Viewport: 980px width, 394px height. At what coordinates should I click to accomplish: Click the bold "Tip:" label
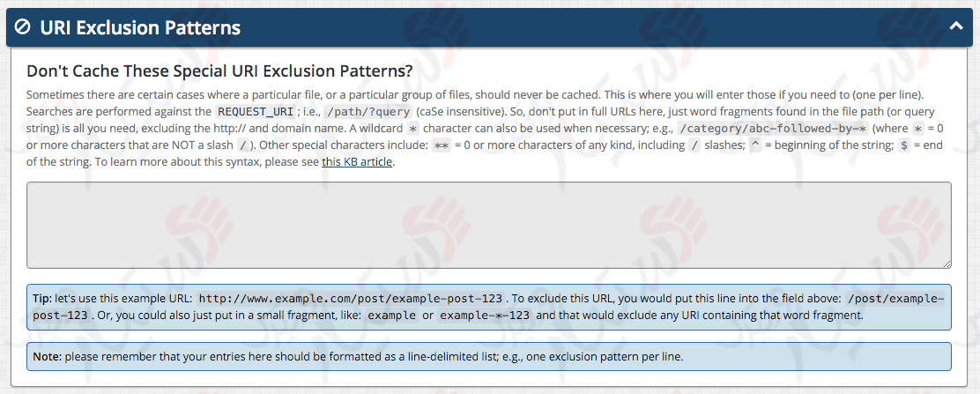(x=42, y=298)
